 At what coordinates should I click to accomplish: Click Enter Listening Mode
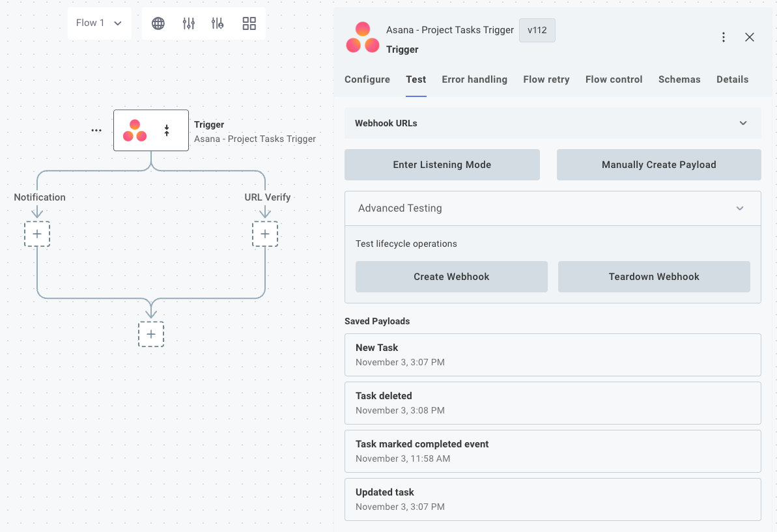(x=442, y=164)
